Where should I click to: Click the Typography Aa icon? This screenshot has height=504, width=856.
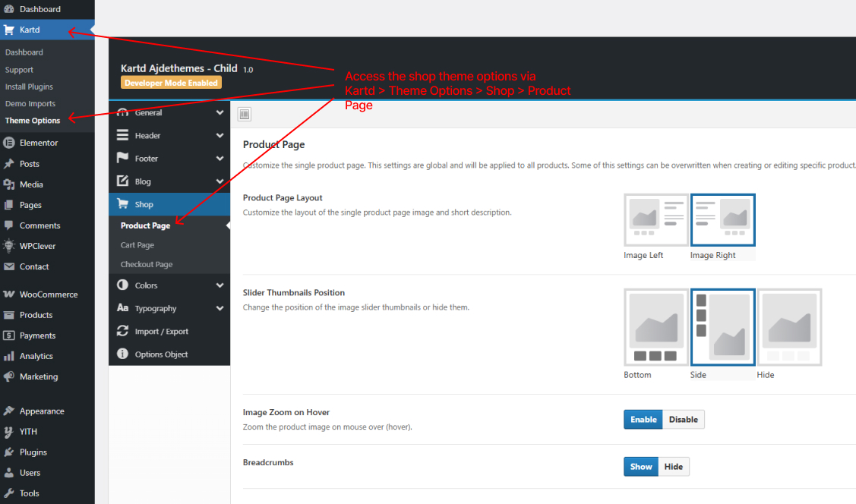tap(123, 308)
